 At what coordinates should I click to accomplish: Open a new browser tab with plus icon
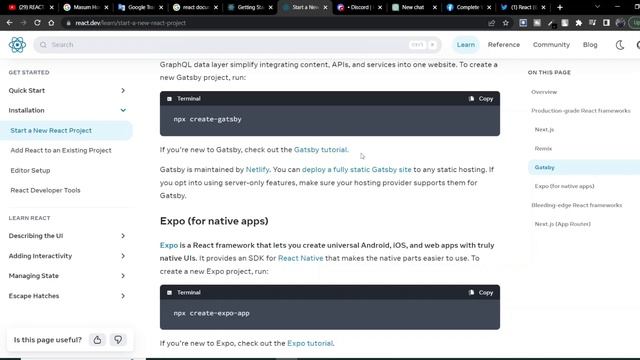pos(560,7)
